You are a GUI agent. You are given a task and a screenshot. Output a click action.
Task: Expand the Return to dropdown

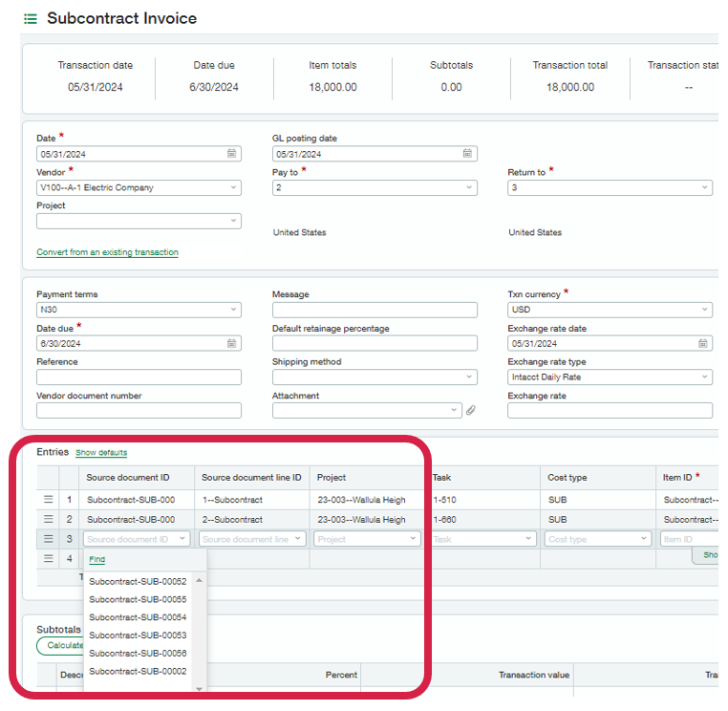705,187
